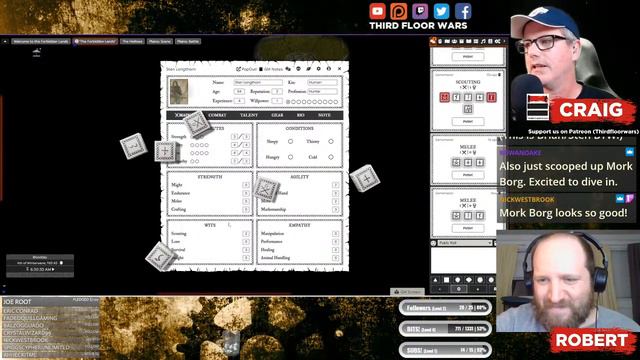
Task: Click PopOut in character sheet header
Action: [x=247, y=69]
